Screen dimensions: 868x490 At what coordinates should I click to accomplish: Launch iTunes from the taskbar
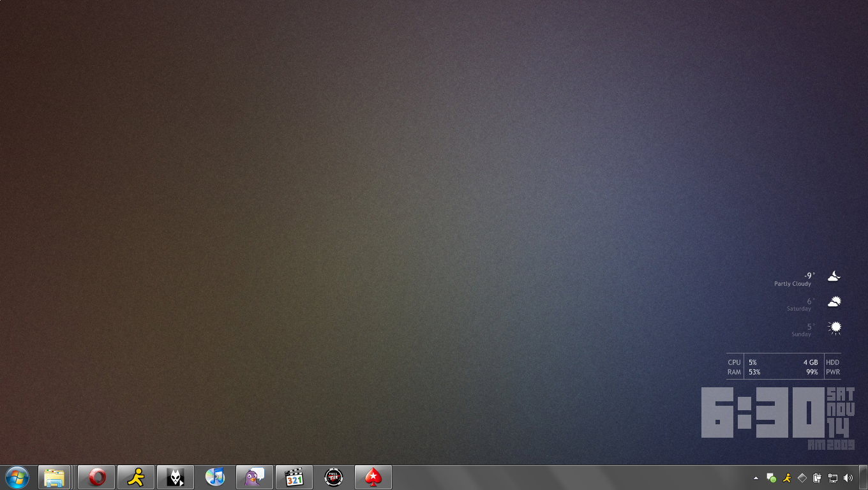click(x=215, y=477)
